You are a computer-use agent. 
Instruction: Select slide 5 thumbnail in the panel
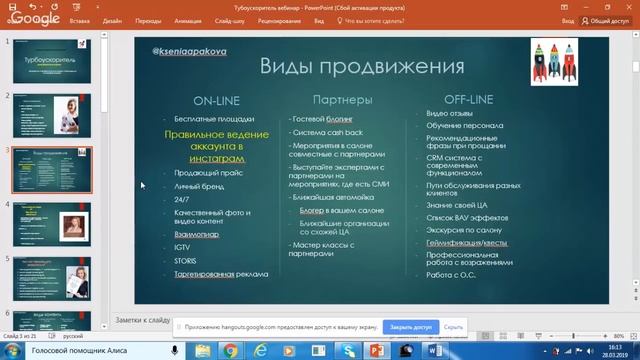click(x=52, y=279)
